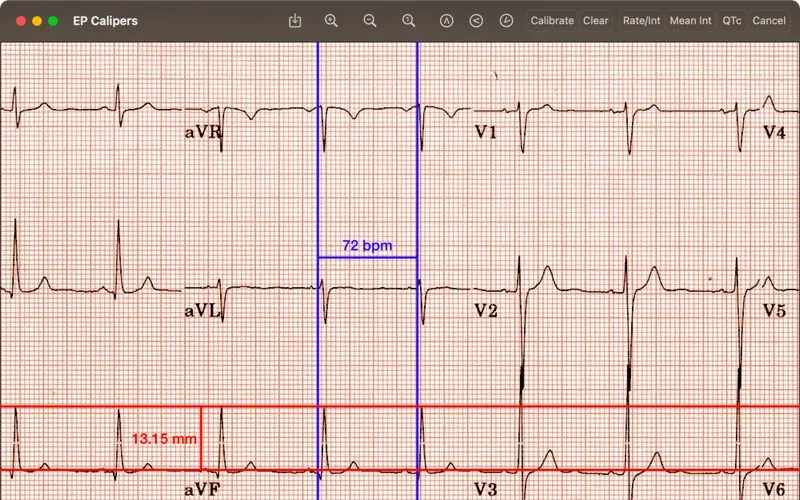Toggle Rate/Int measurement
Screen dimensions: 800x500
[641, 21]
